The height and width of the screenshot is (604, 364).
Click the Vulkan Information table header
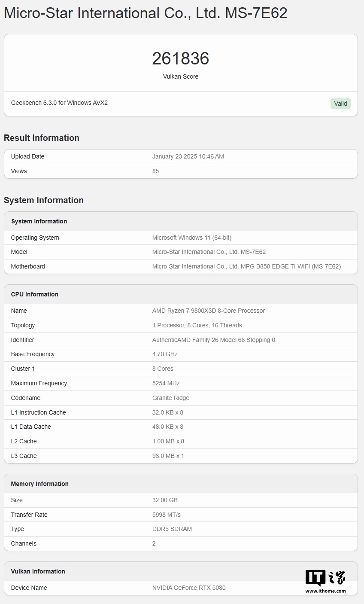point(38,571)
